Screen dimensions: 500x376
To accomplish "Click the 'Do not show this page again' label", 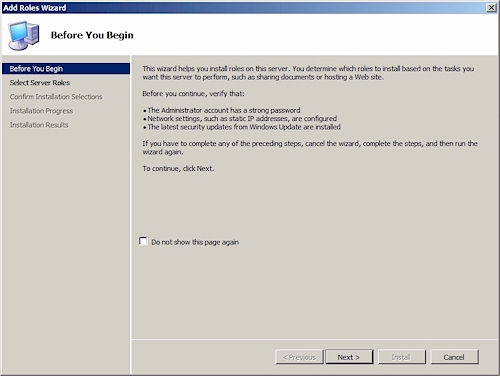I will point(195,242).
